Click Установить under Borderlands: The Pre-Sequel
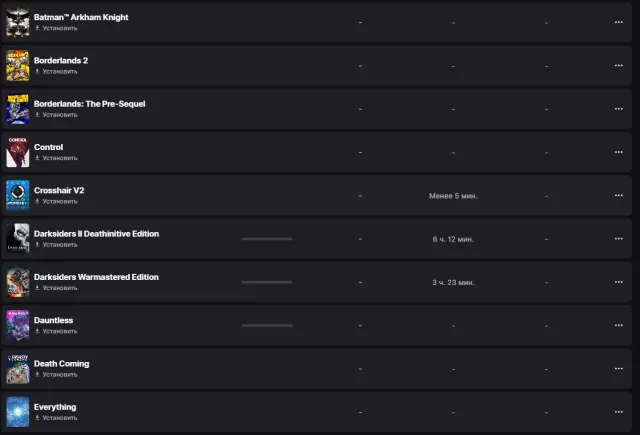This screenshot has width=640, height=435. [x=56, y=115]
